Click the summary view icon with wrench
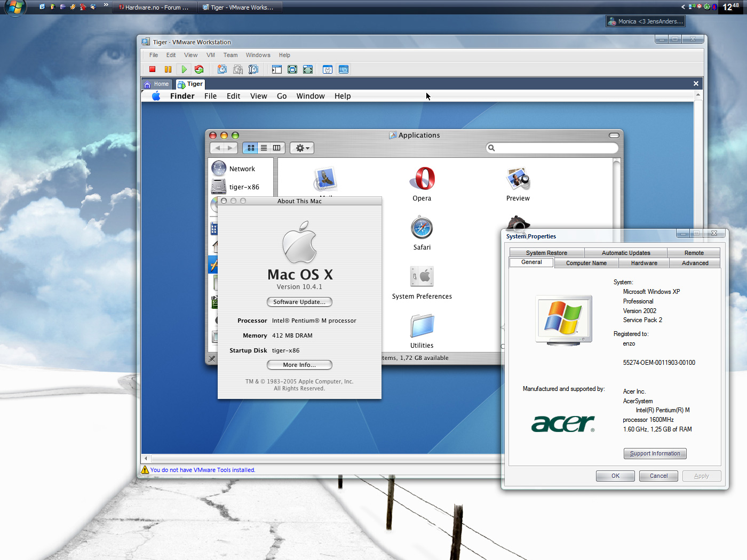Viewport: 747px width, 560px height. 328,69
